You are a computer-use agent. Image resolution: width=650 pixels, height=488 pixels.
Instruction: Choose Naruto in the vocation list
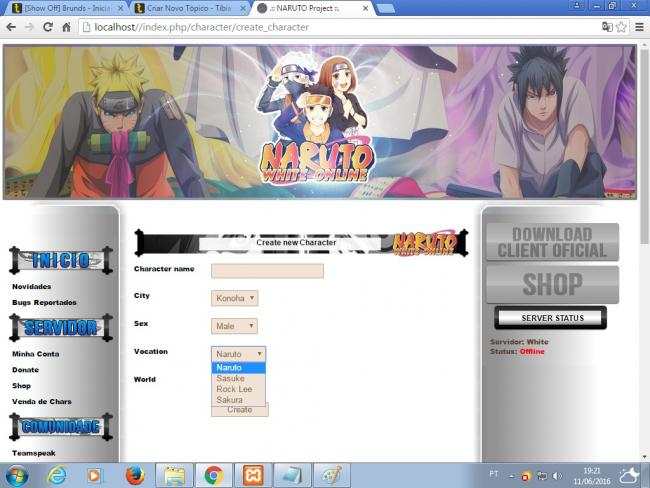click(x=238, y=367)
